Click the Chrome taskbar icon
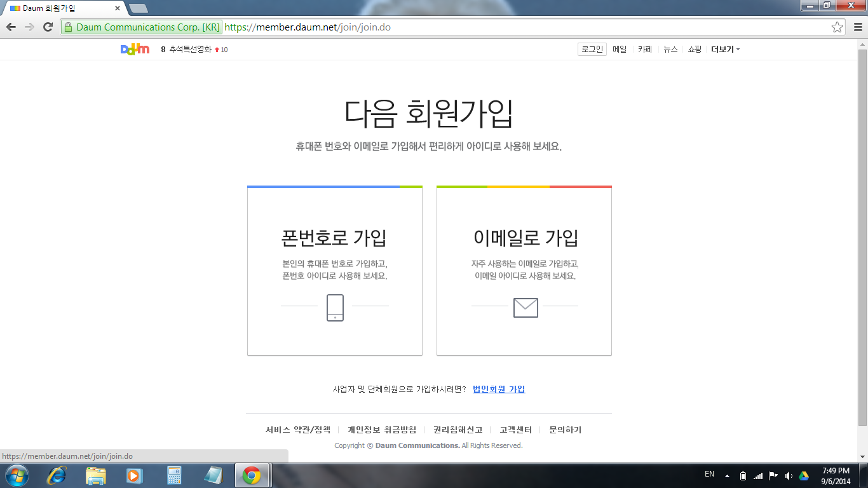 (252, 475)
